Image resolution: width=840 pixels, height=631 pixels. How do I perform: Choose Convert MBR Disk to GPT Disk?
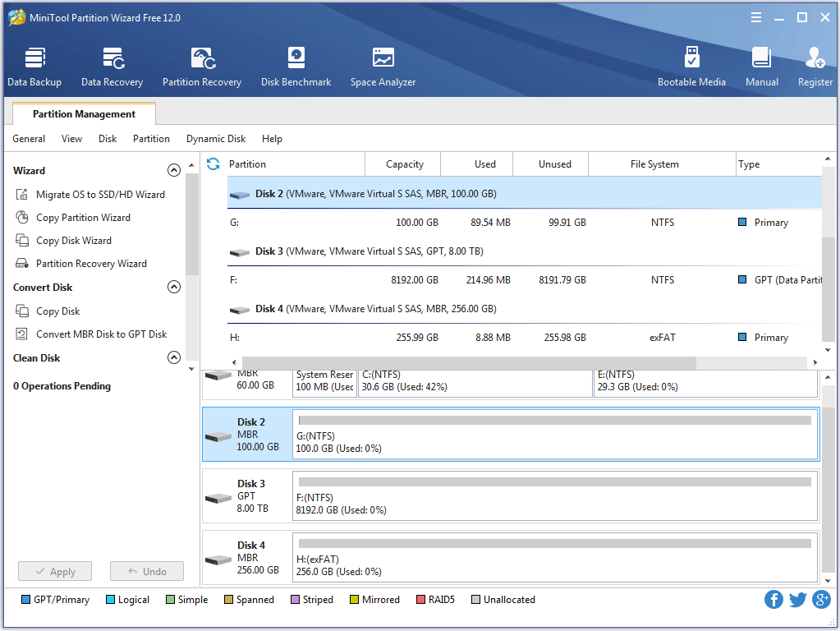(102, 334)
